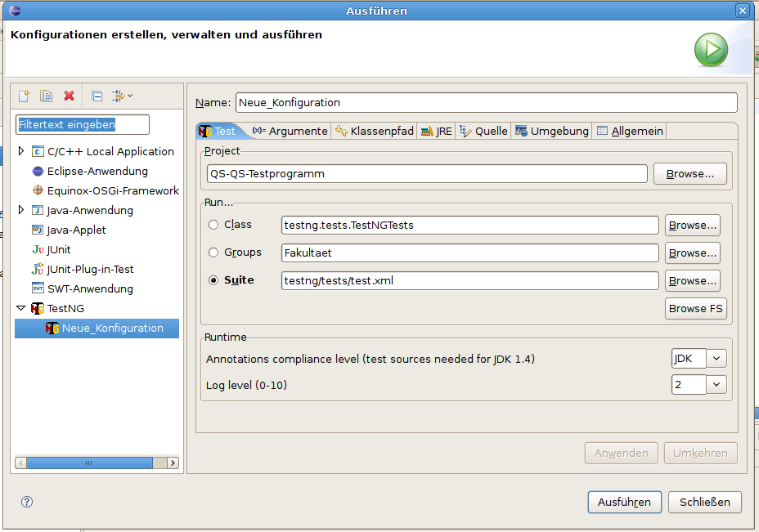This screenshot has width=759, height=532.
Task: Click the Anwenden button
Action: 621,454
